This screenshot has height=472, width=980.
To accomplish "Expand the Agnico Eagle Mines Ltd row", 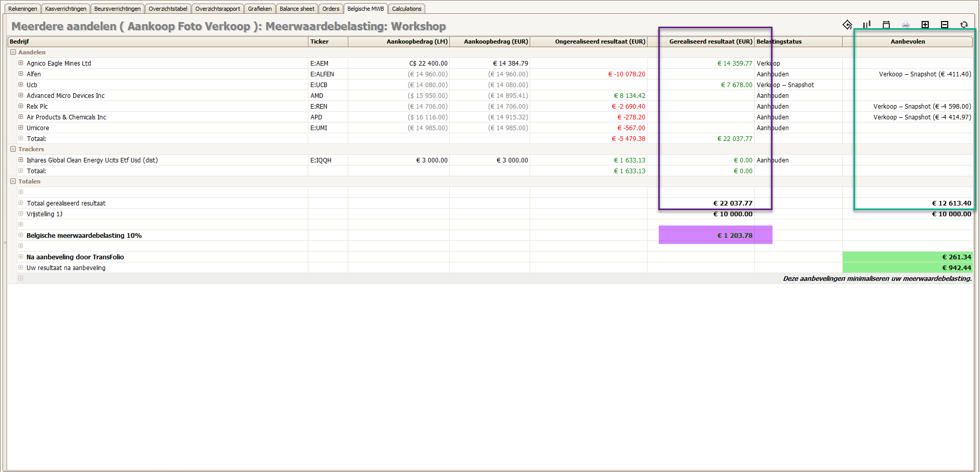I will click(x=21, y=63).
